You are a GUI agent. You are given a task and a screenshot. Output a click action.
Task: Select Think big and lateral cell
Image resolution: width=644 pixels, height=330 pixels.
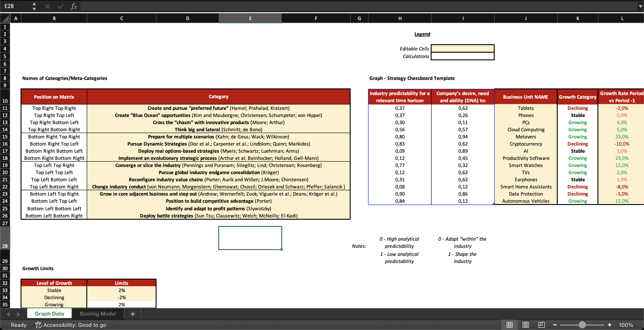[218, 129]
